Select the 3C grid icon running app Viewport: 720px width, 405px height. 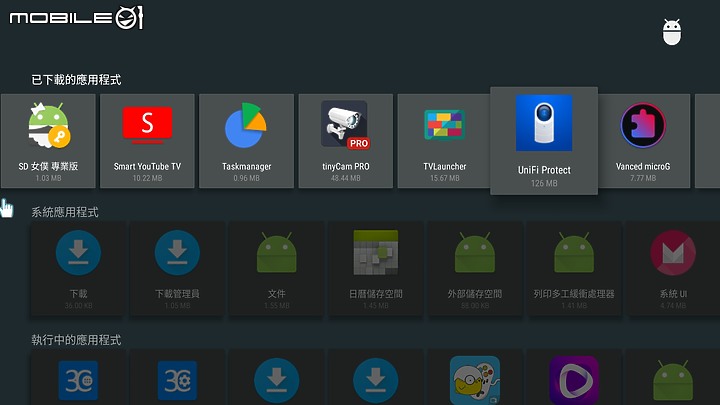click(78, 377)
